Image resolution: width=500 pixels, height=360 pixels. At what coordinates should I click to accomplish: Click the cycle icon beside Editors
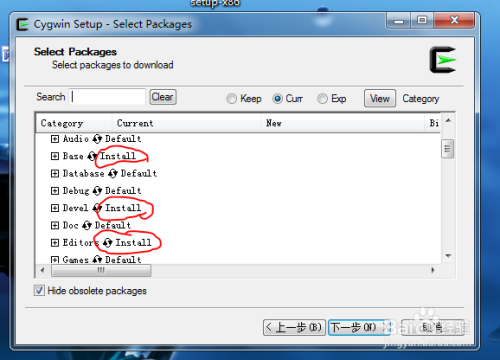tap(107, 243)
